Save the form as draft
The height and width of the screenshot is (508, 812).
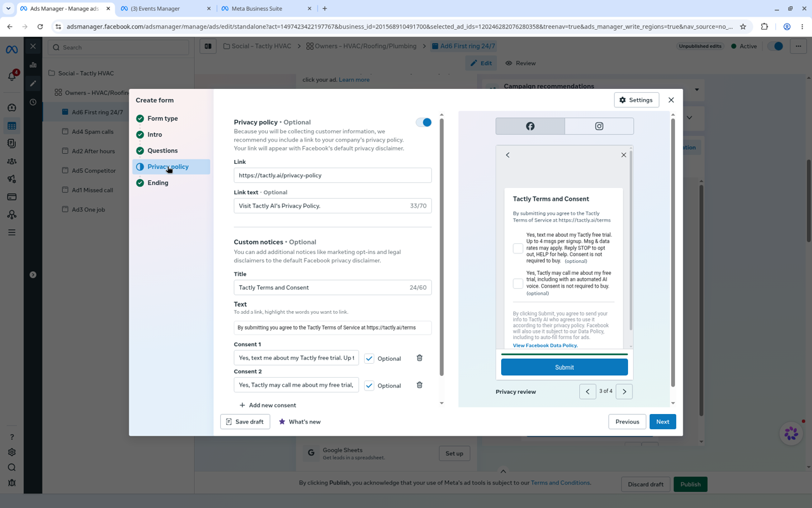[245, 422]
